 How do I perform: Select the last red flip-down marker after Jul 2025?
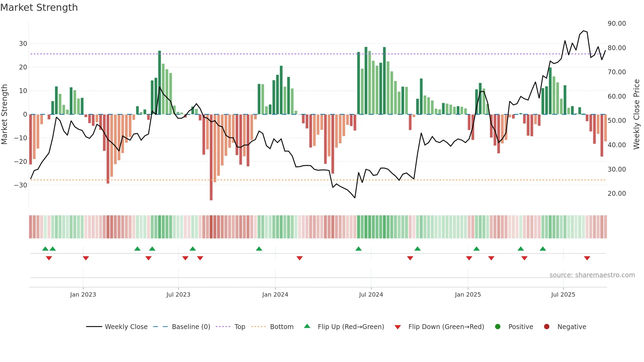pyautogui.click(x=587, y=258)
